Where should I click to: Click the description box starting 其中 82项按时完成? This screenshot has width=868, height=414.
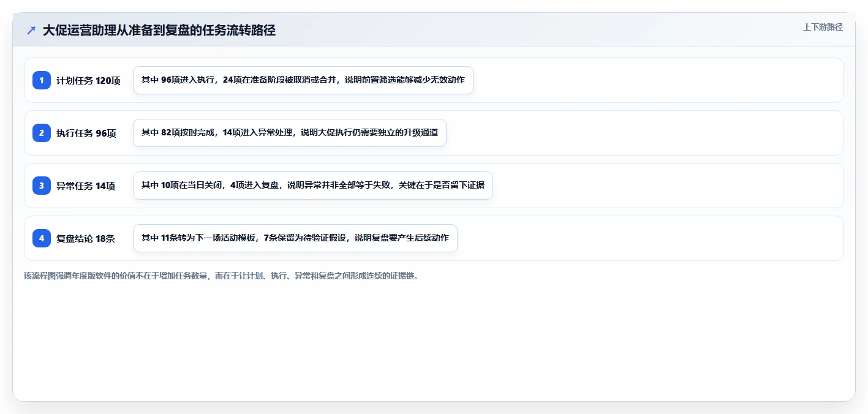pyautogui.click(x=290, y=133)
